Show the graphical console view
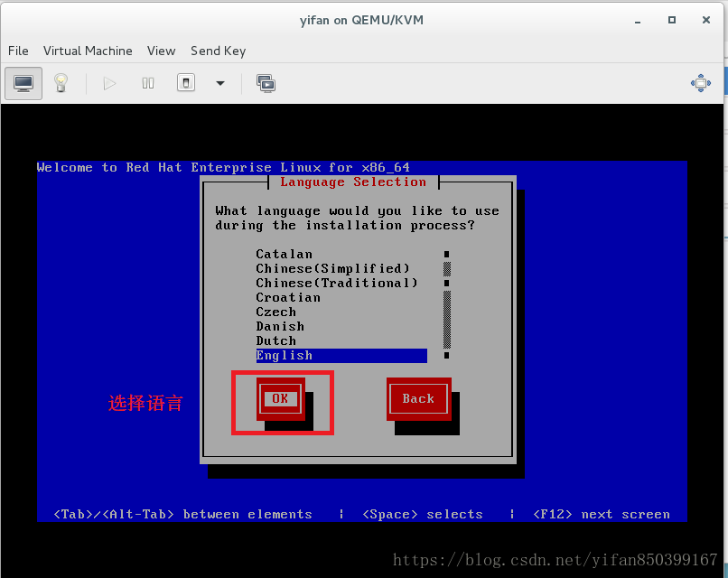The height and width of the screenshot is (578, 728). [23, 84]
